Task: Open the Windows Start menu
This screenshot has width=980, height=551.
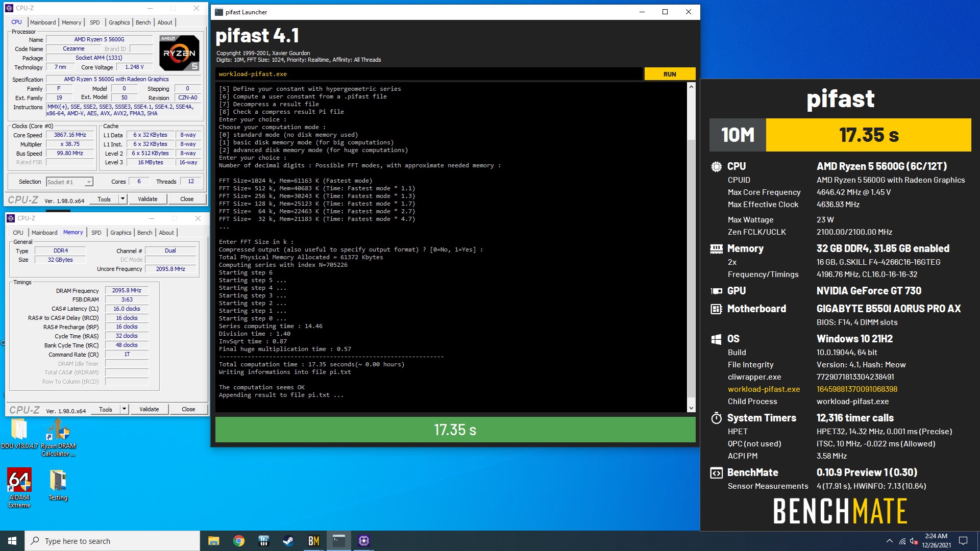Action: pos(12,541)
